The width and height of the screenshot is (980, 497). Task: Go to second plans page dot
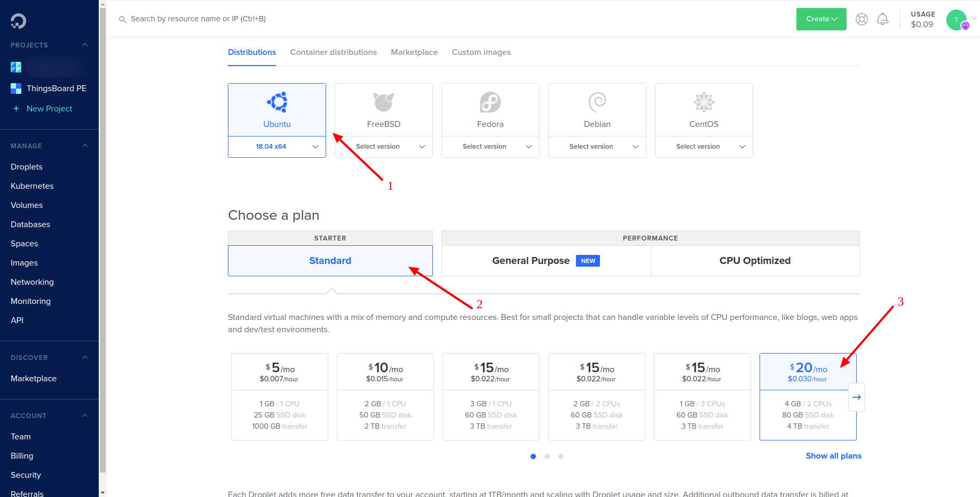point(547,456)
